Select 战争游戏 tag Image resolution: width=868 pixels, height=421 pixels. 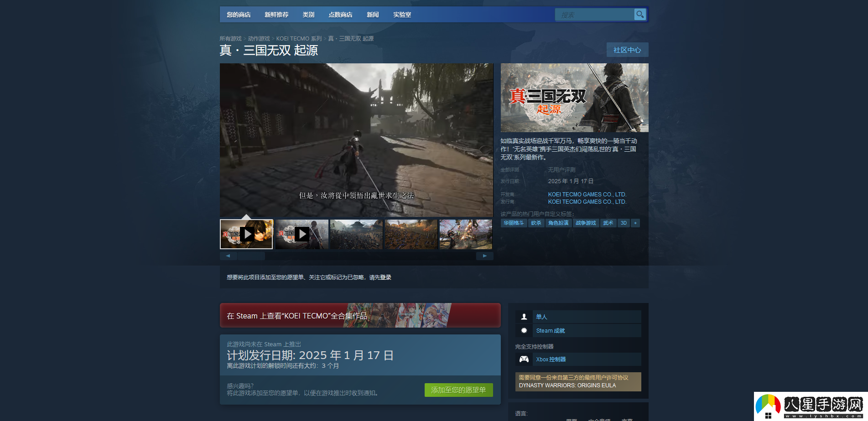(586, 223)
